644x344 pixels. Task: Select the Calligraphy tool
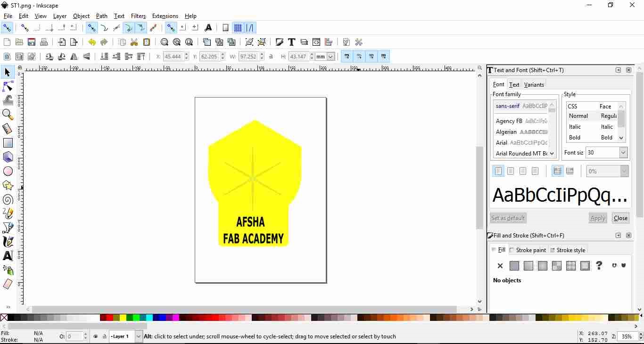pos(8,242)
